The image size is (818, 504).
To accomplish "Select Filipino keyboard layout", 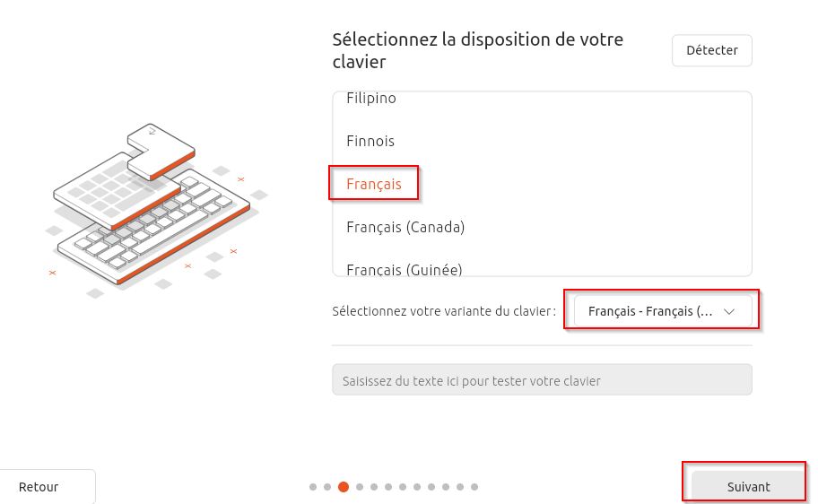I will [x=371, y=98].
